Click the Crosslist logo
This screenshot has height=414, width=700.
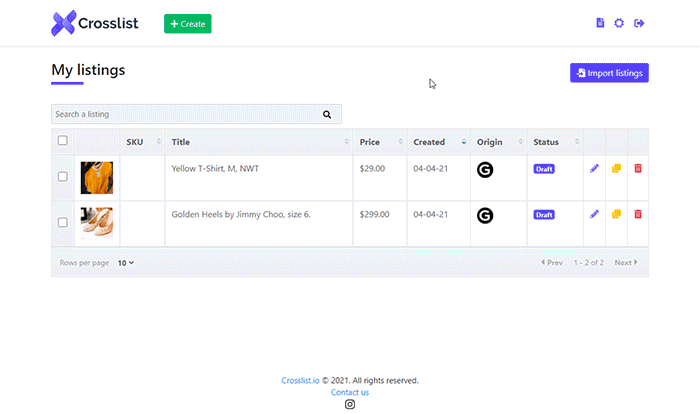(x=95, y=23)
